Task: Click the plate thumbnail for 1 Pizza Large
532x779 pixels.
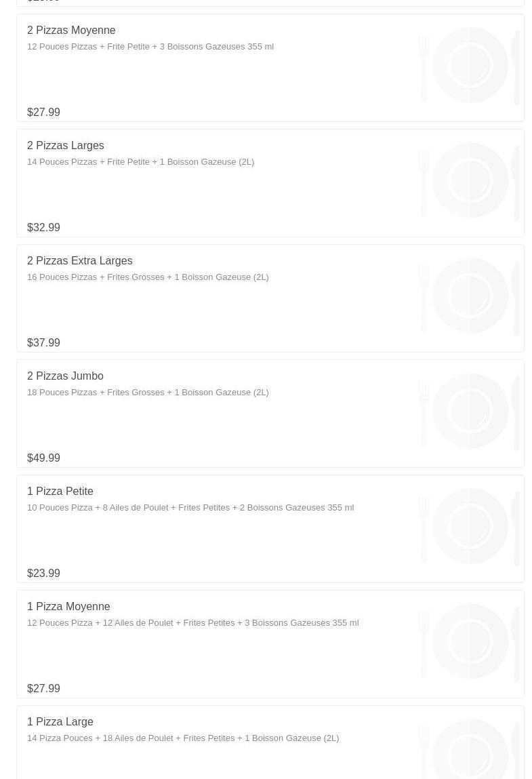Action: pos(470,749)
